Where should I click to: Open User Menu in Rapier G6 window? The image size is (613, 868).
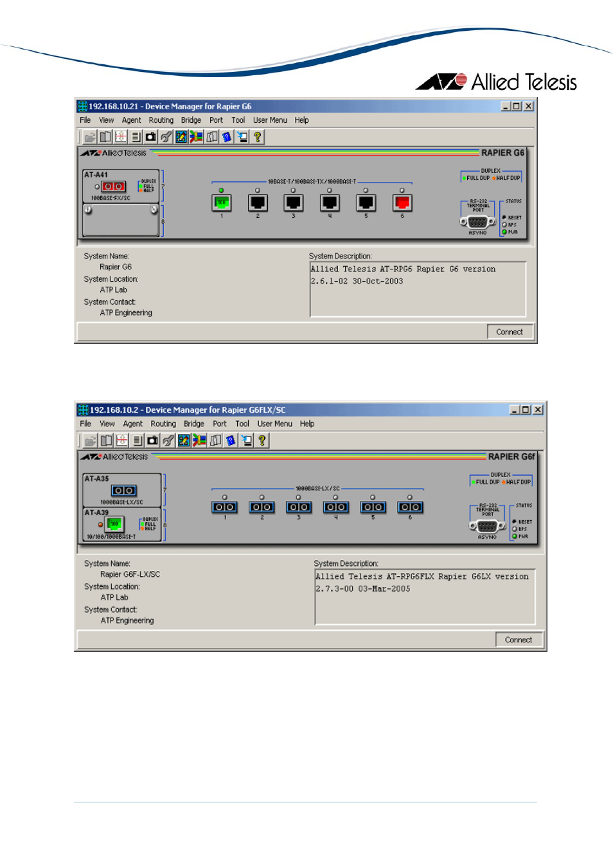(x=270, y=120)
